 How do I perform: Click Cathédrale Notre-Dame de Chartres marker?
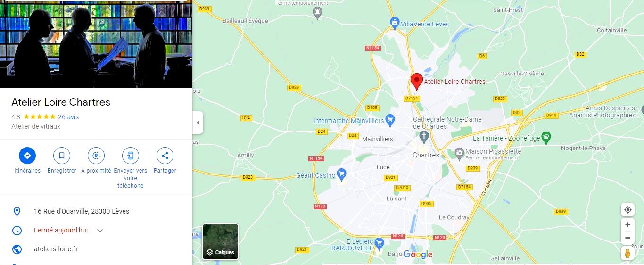coord(424,138)
